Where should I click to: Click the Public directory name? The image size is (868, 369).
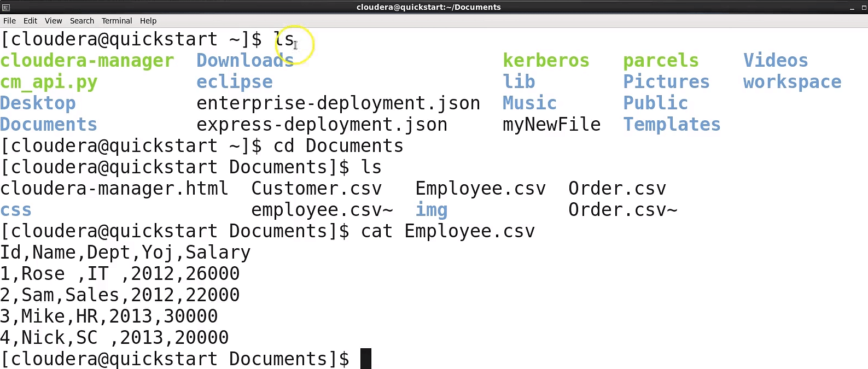(655, 103)
